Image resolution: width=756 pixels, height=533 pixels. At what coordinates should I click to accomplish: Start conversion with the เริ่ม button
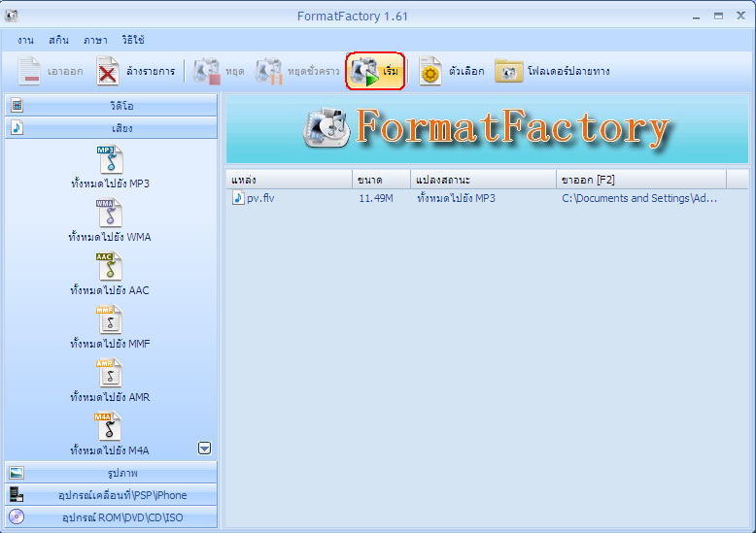point(375,71)
